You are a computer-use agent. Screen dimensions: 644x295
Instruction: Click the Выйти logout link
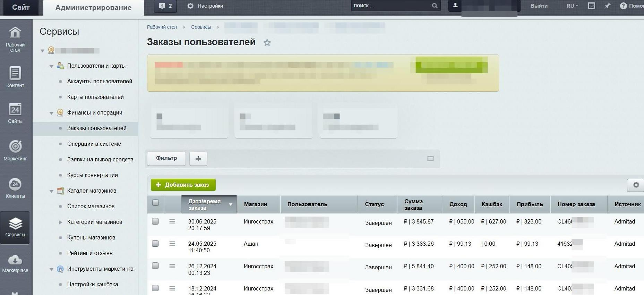(x=539, y=6)
